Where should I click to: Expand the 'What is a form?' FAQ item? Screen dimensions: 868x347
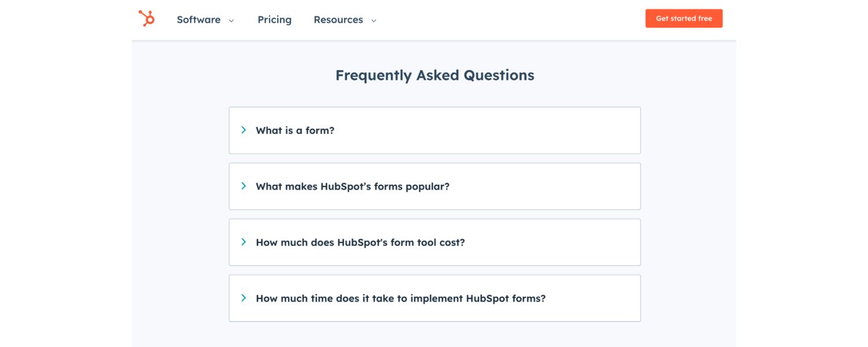pyautogui.click(x=295, y=130)
